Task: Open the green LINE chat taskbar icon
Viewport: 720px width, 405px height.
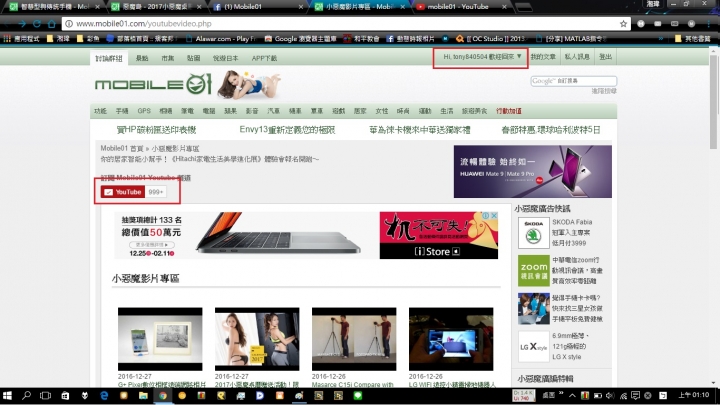Action: 358,395
